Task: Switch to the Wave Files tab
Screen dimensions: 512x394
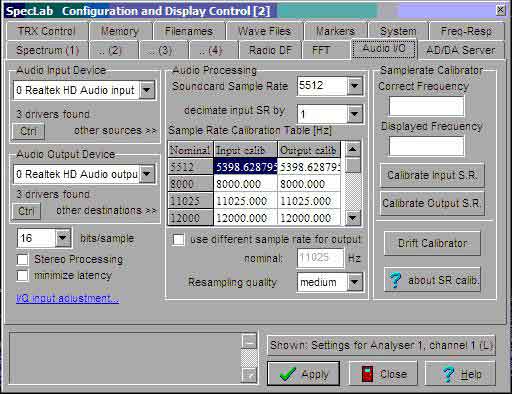Action: [264, 31]
